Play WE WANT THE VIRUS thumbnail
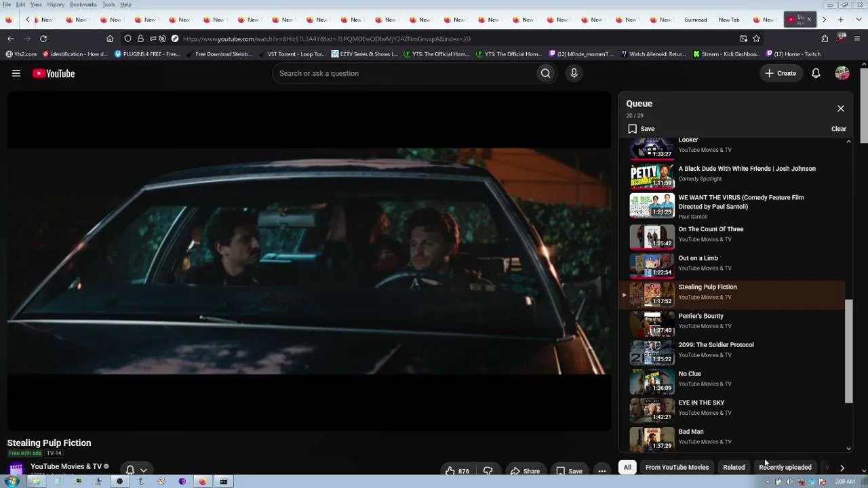The height and width of the screenshot is (488, 868). click(652, 205)
